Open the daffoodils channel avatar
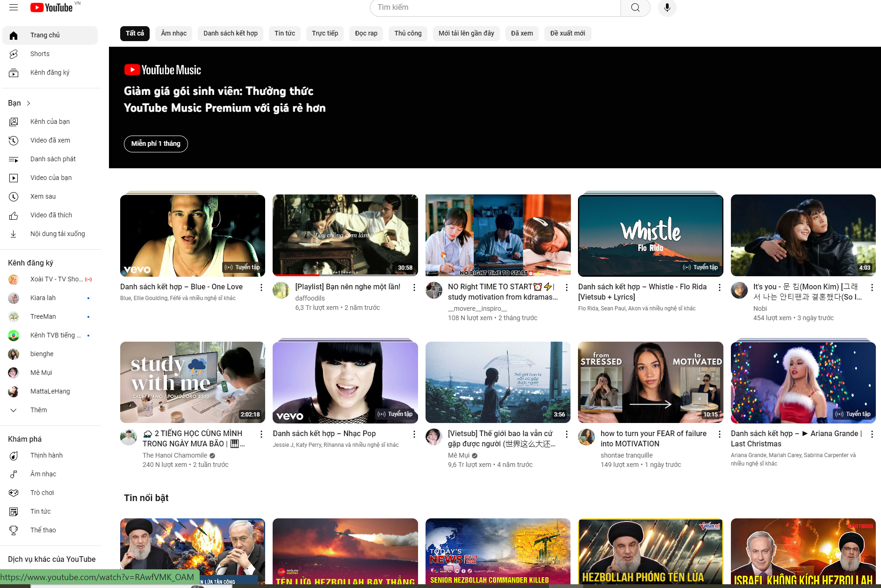 coord(281,291)
